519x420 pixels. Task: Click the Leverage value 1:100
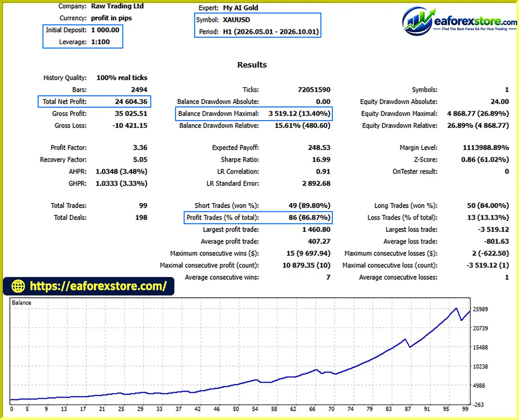click(x=100, y=42)
